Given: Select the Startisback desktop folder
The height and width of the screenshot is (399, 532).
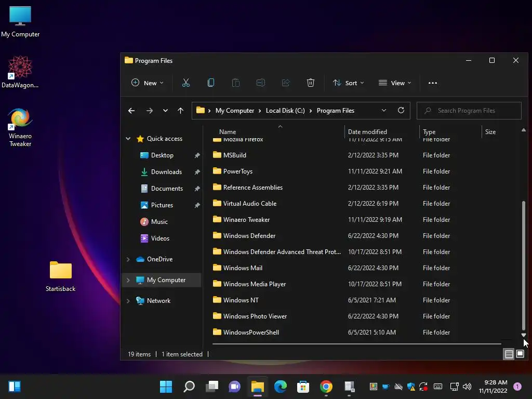Looking at the screenshot, I should click(60, 276).
